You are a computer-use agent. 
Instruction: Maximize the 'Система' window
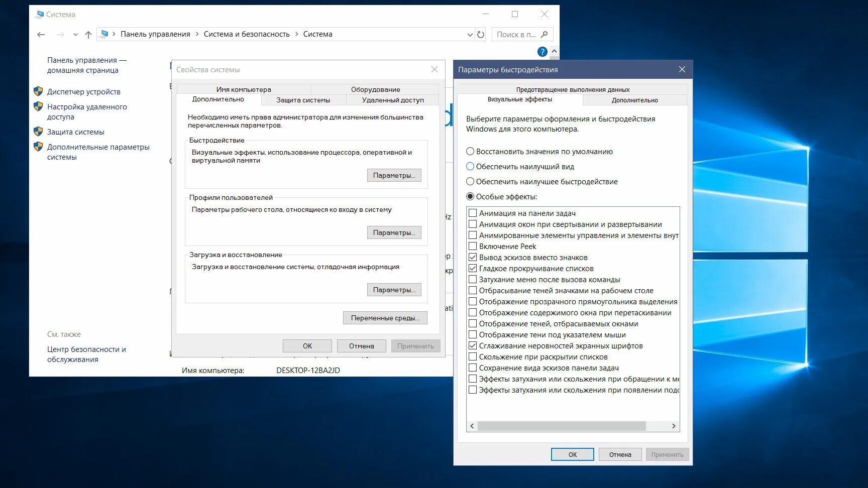[515, 14]
